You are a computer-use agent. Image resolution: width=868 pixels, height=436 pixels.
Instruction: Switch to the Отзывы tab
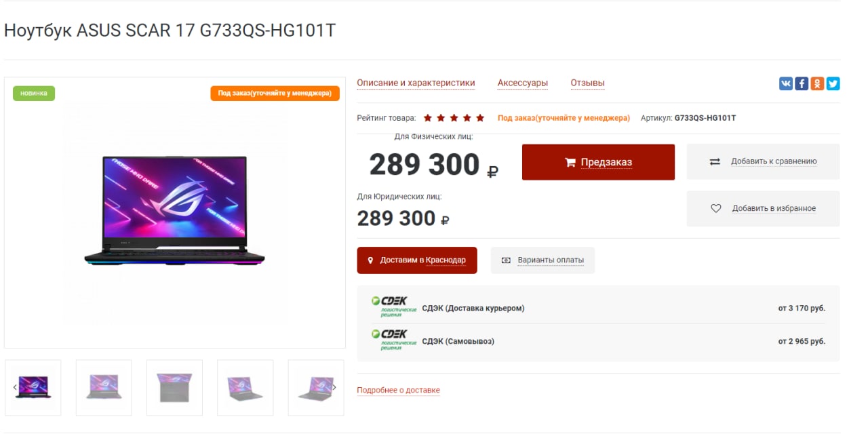click(x=587, y=83)
